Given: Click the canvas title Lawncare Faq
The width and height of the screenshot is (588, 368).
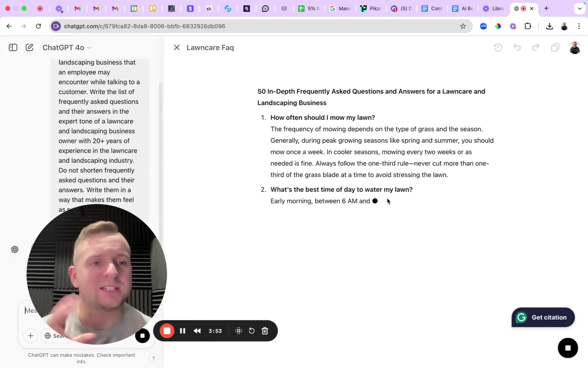Looking at the screenshot, I should point(210,47).
